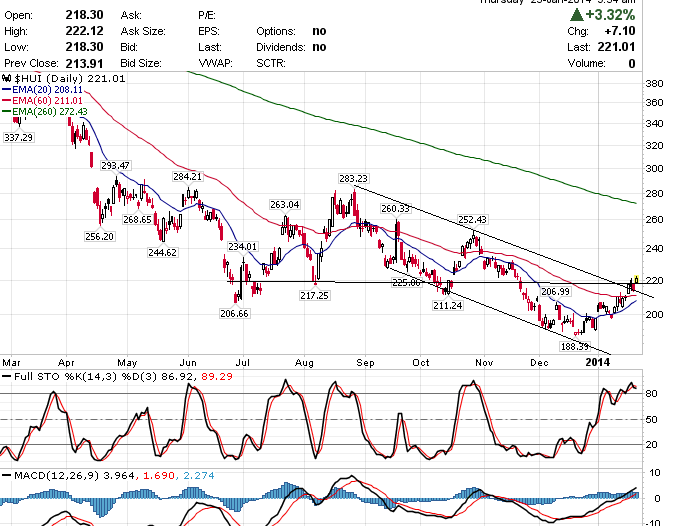This screenshot has width=676, height=526.
Task: Click the MACD histogram value 2.274
Action: point(199,476)
